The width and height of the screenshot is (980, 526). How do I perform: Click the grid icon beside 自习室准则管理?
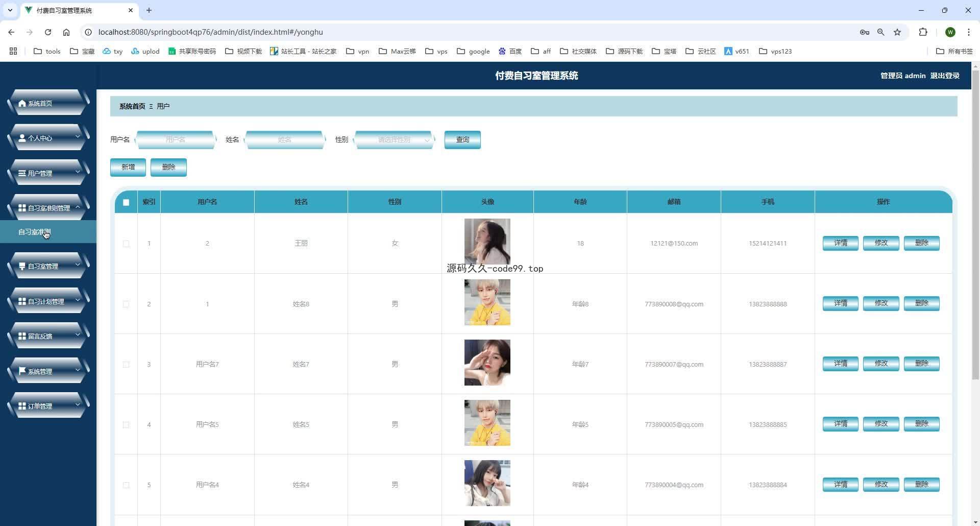coord(22,208)
